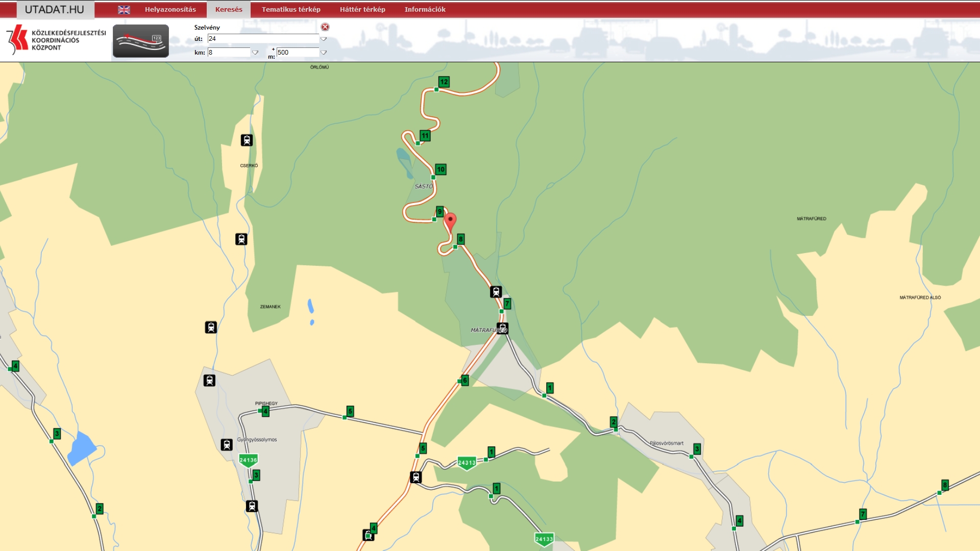Viewport: 980px width, 551px height.
Task: Expand the meter offset dropdown
Action: point(323,53)
